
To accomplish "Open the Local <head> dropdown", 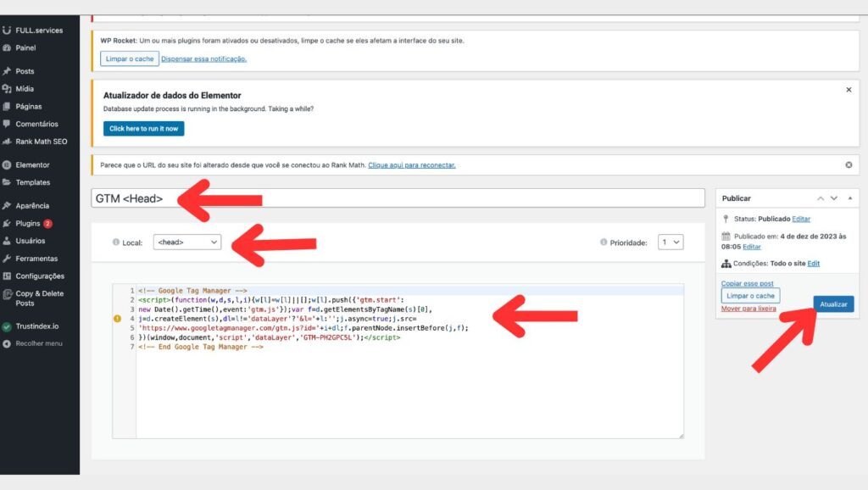I will (x=187, y=242).
